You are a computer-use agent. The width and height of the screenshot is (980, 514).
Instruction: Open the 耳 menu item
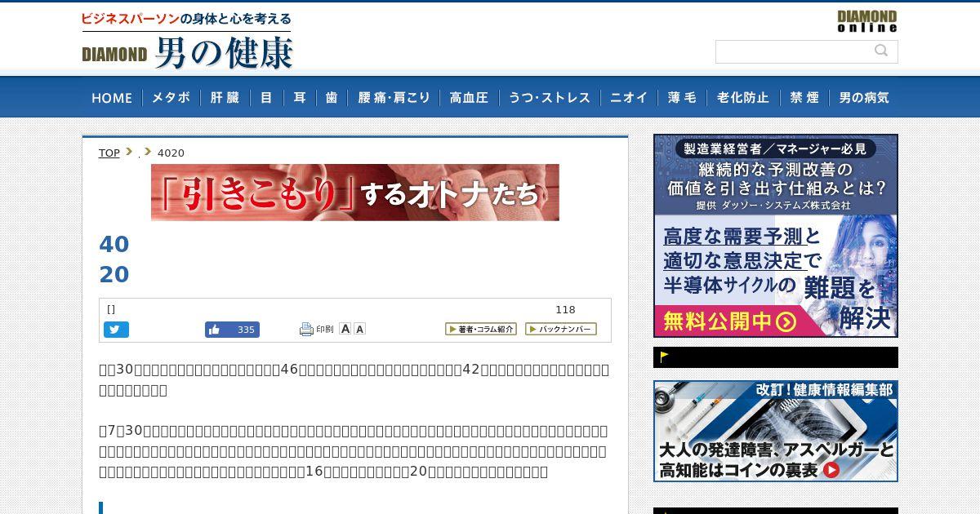coord(300,98)
